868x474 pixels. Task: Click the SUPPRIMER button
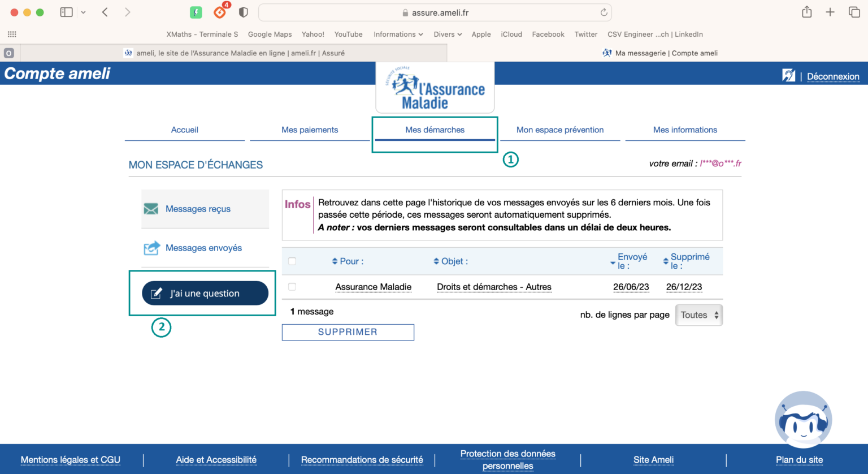click(348, 332)
